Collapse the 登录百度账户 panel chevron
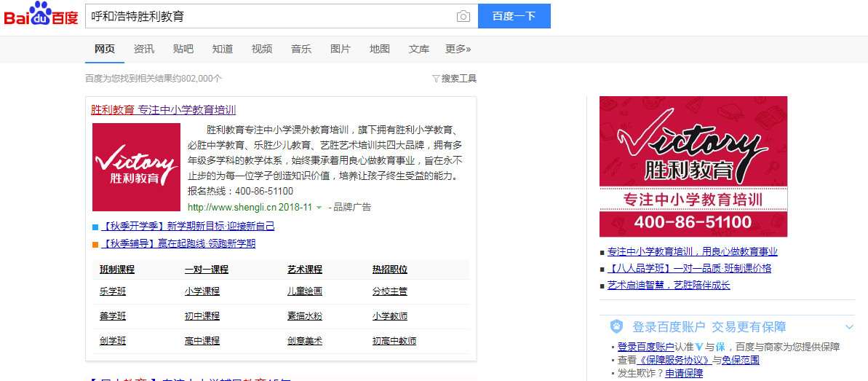Screen dimensions: 868x381 click(849, 326)
